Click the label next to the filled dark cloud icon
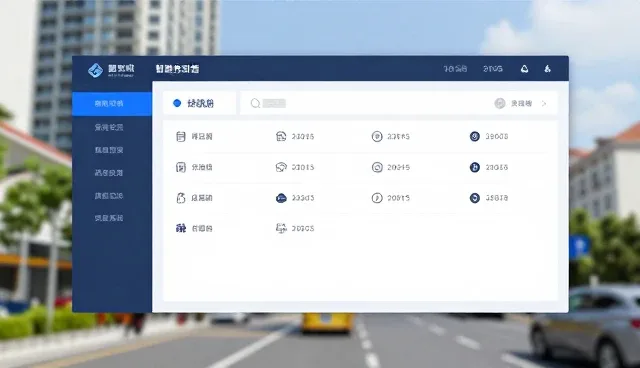The height and width of the screenshot is (368, 640). (x=303, y=198)
